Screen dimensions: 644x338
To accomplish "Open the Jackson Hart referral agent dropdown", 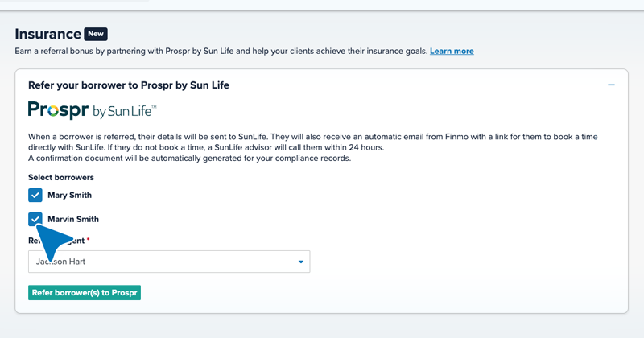I will click(x=169, y=262).
